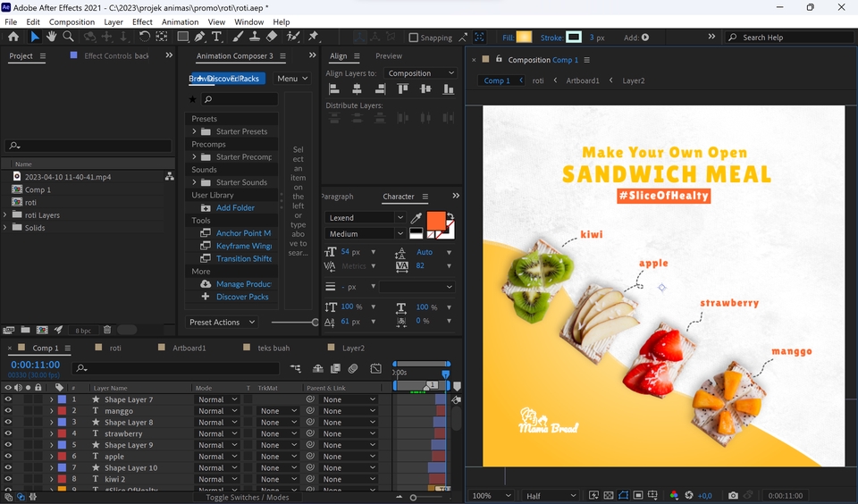The width and height of the screenshot is (858, 504).
Task: Switch to the Preview tab
Action: coord(389,55)
